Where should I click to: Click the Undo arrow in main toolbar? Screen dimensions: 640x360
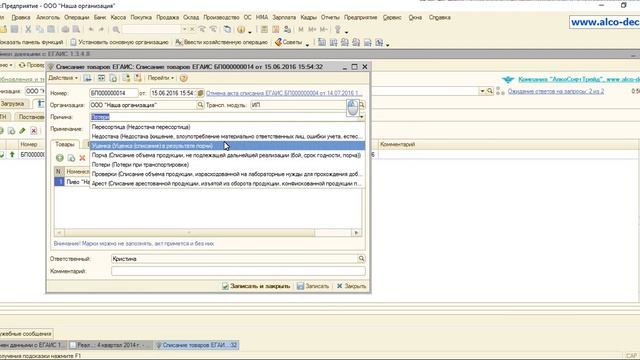click(91, 29)
